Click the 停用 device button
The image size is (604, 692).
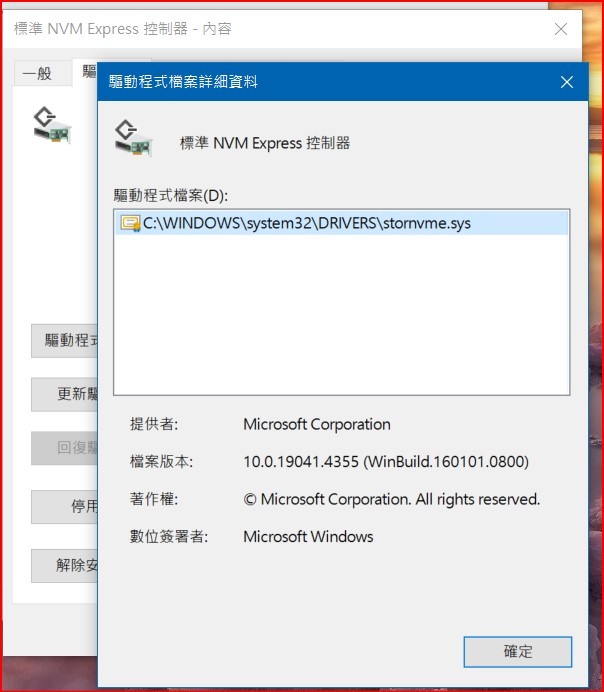(x=64, y=506)
